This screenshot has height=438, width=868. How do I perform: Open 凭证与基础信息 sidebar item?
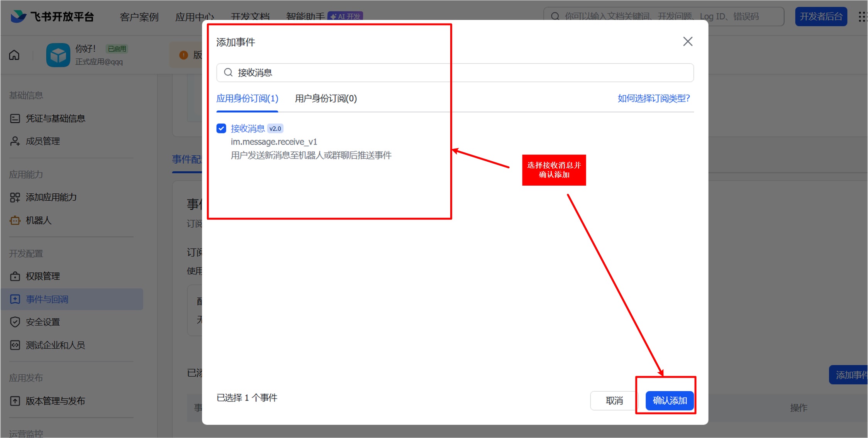55,118
